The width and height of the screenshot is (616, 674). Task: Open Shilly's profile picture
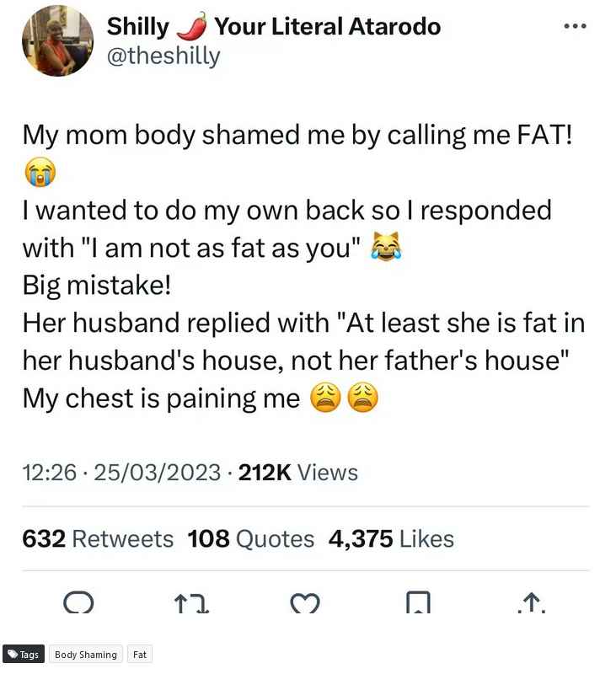pos(57,40)
